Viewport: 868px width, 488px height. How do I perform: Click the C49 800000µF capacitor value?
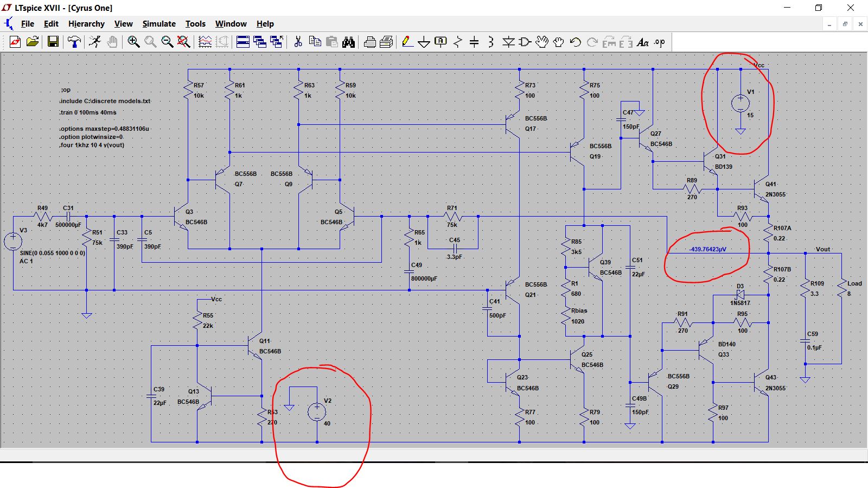click(x=424, y=278)
